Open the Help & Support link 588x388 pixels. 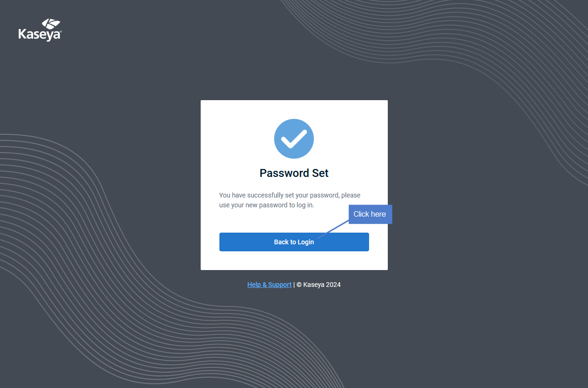tap(269, 285)
